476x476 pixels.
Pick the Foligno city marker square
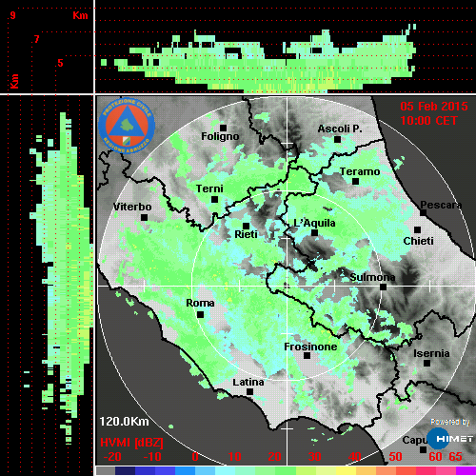click(x=223, y=128)
